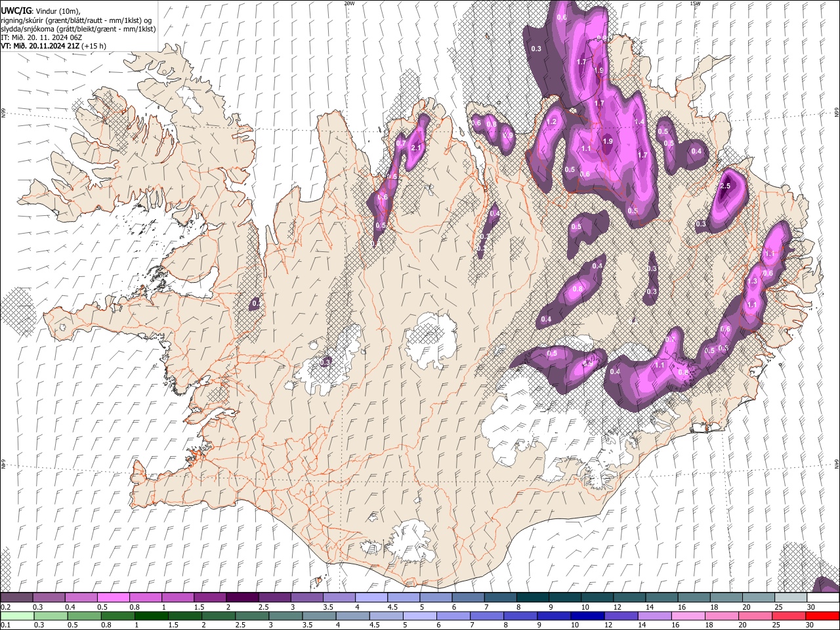Pick light grey 25 swatch on upper scale
The image size is (840, 630).
pos(791,598)
